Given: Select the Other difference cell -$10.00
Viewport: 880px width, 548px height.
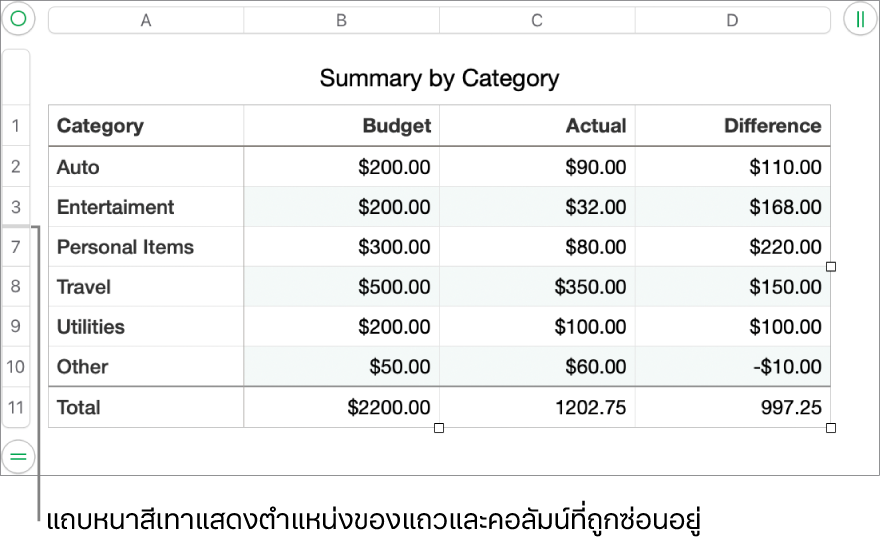Looking at the screenshot, I should pyautogui.click(x=732, y=367).
